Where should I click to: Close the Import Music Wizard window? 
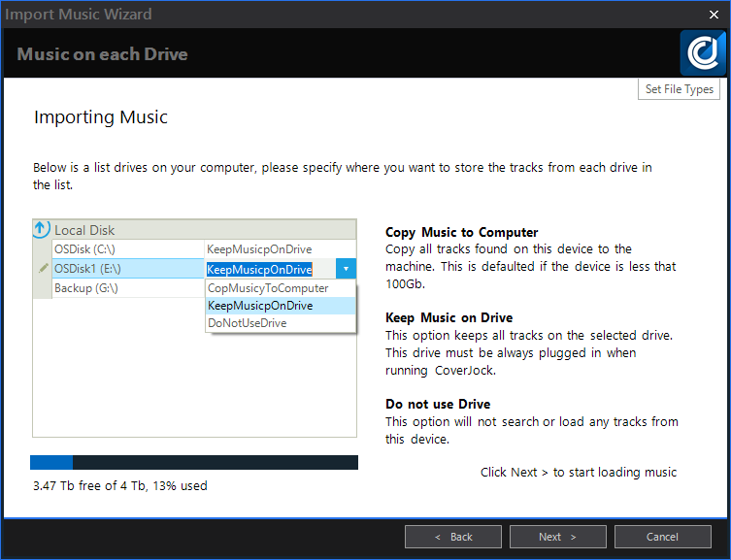(x=714, y=15)
